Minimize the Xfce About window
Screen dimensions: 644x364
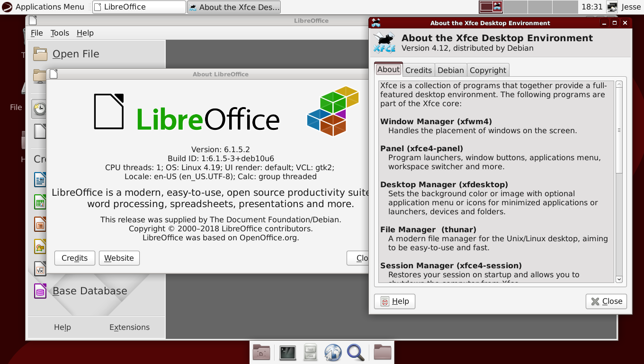coord(604,23)
